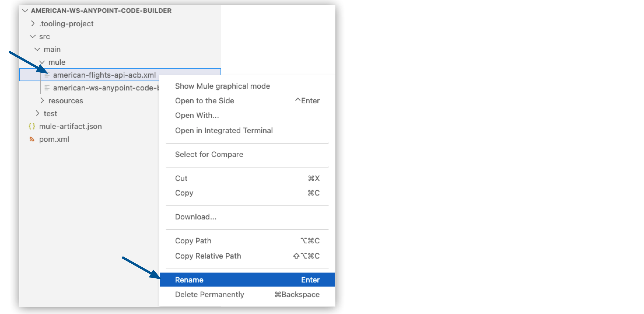Choose Open in Integrated Terminal

[224, 130]
